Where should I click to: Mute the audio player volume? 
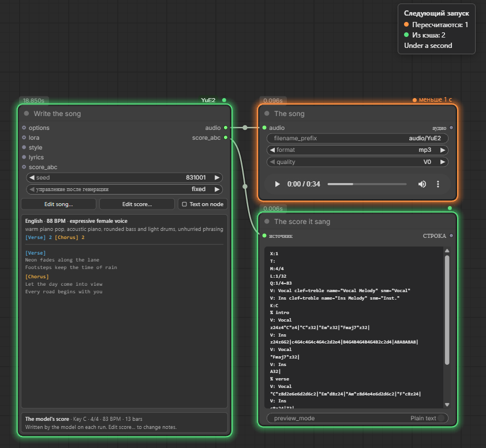tap(422, 184)
